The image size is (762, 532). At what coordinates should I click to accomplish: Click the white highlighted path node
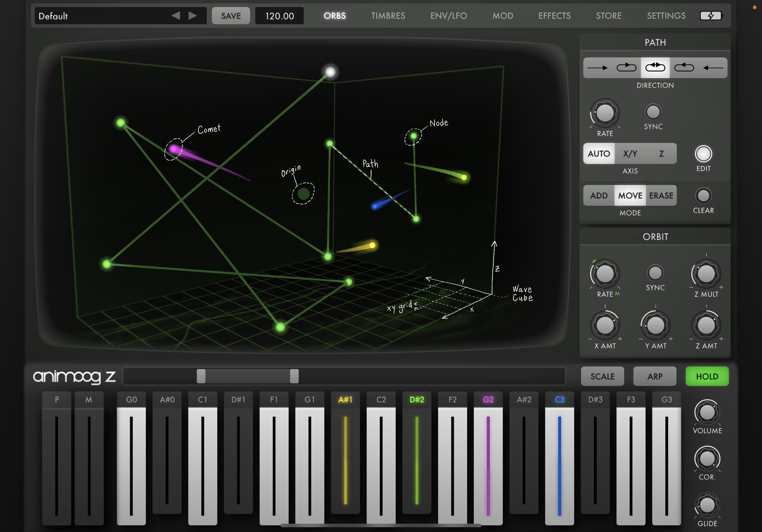(330, 72)
